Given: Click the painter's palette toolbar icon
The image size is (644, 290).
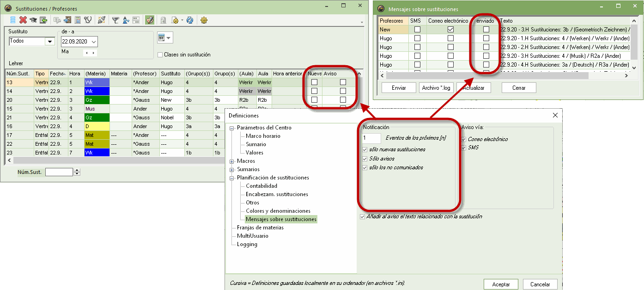Looking at the screenshot, I should point(149,20).
